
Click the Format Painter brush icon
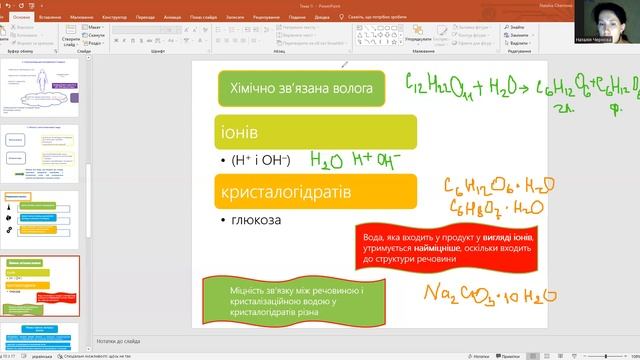[14, 43]
